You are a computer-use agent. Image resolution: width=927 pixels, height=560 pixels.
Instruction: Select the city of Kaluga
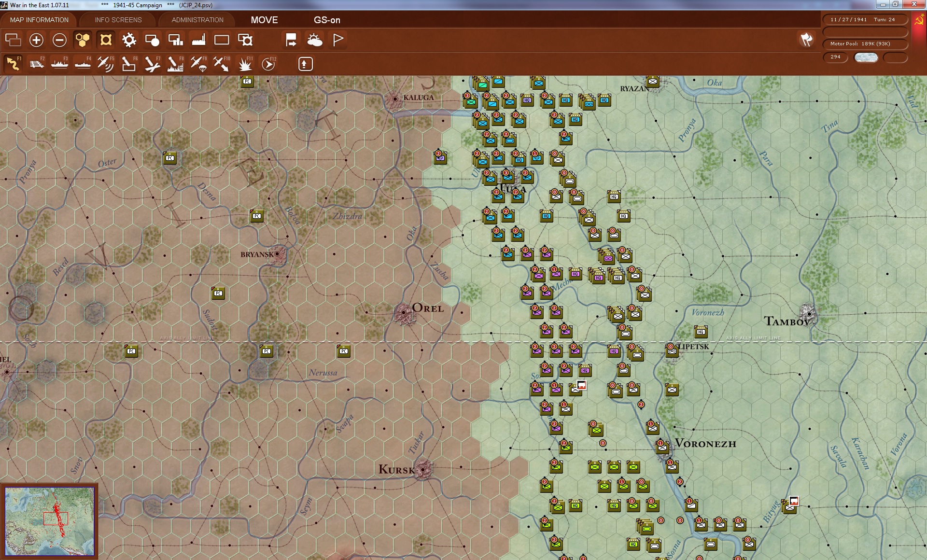(395, 98)
